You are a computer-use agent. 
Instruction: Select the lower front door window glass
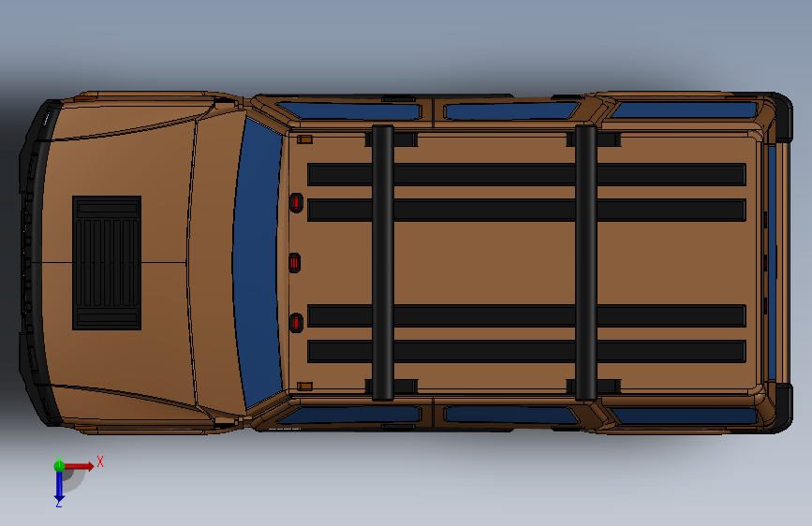pos(349,415)
